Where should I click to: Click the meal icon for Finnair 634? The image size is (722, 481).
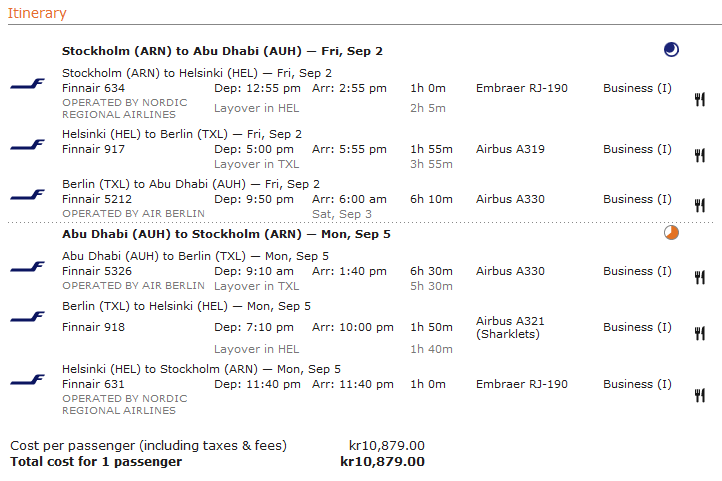700,98
